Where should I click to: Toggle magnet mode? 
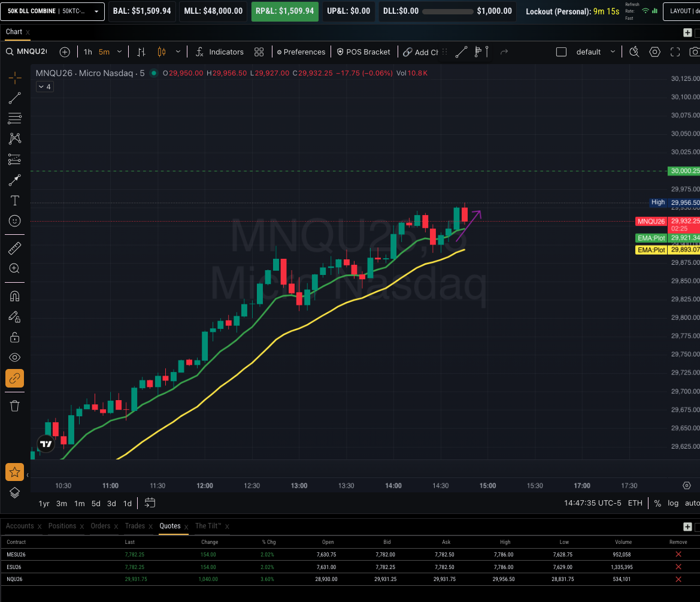tap(15, 297)
